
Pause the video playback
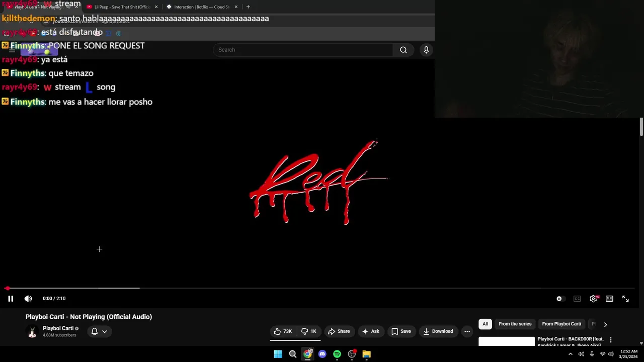(x=11, y=299)
